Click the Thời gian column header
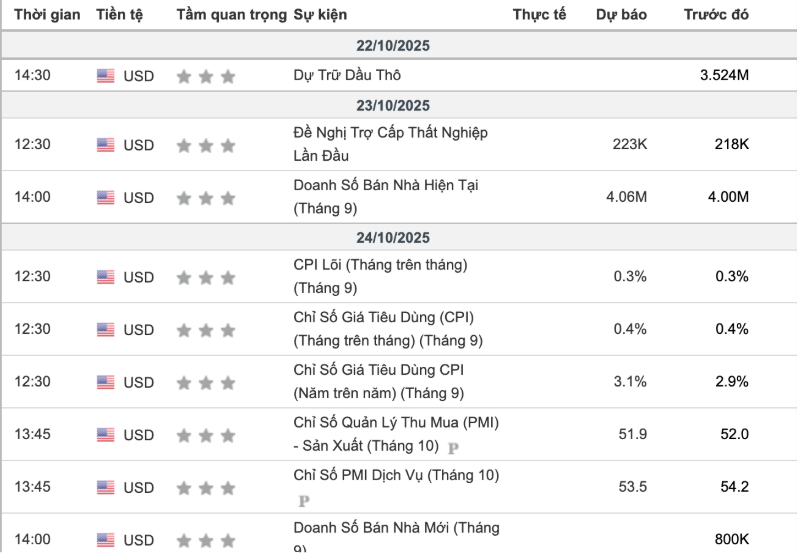The height and width of the screenshot is (558, 797). coord(46,15)
